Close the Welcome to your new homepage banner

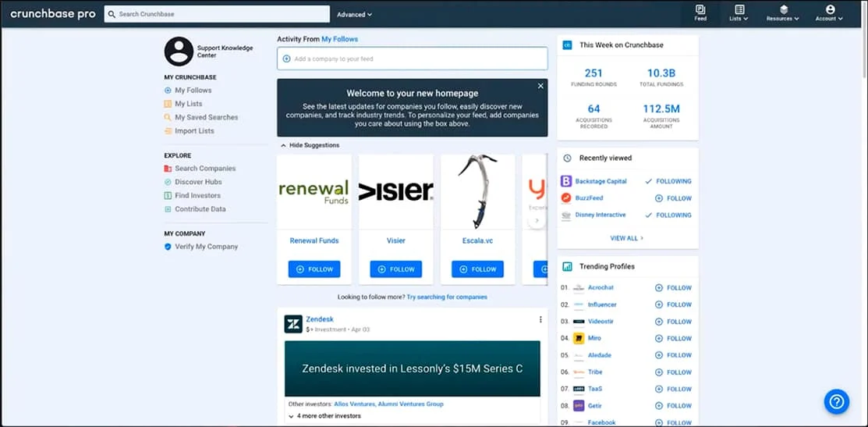(x=540, y=86)
